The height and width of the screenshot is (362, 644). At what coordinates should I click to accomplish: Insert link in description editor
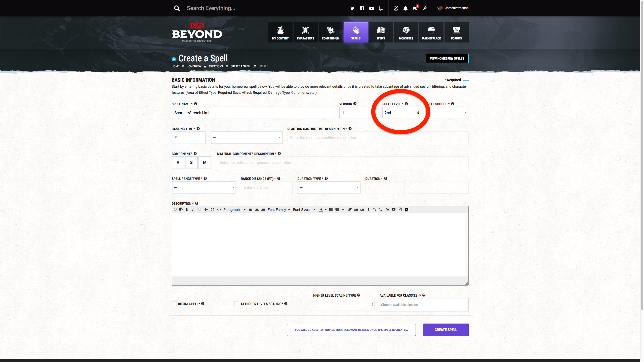coord(375,209)
